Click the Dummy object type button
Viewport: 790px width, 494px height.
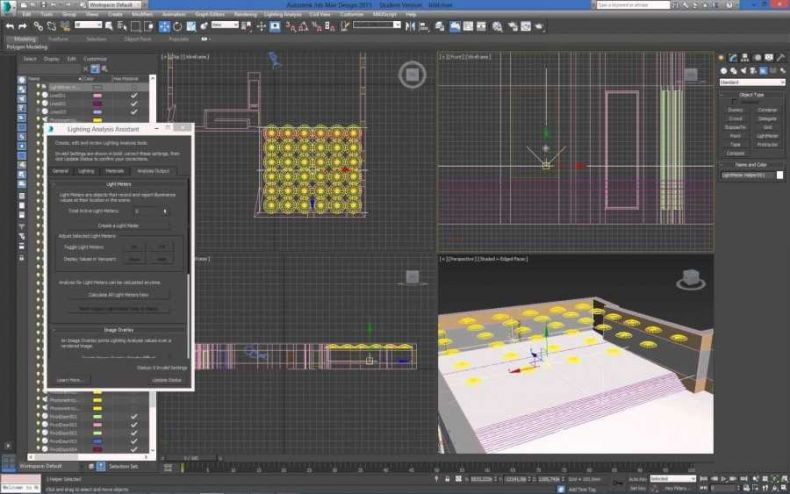coord(736,110)
